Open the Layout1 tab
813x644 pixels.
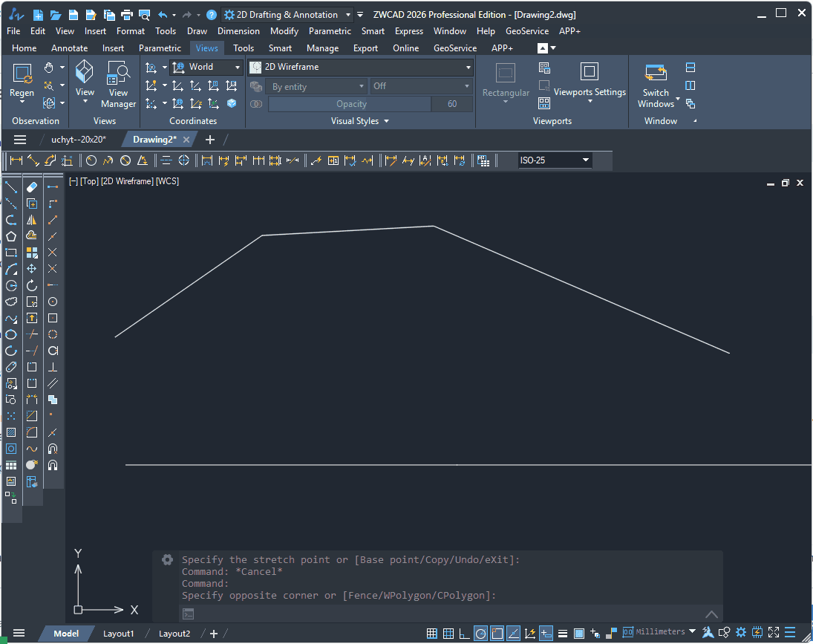click(118, 633)
